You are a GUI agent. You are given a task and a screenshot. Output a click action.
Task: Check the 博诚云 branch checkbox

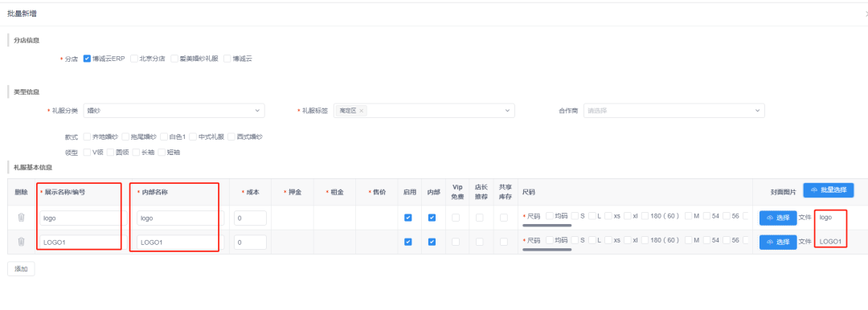point(227,58)
